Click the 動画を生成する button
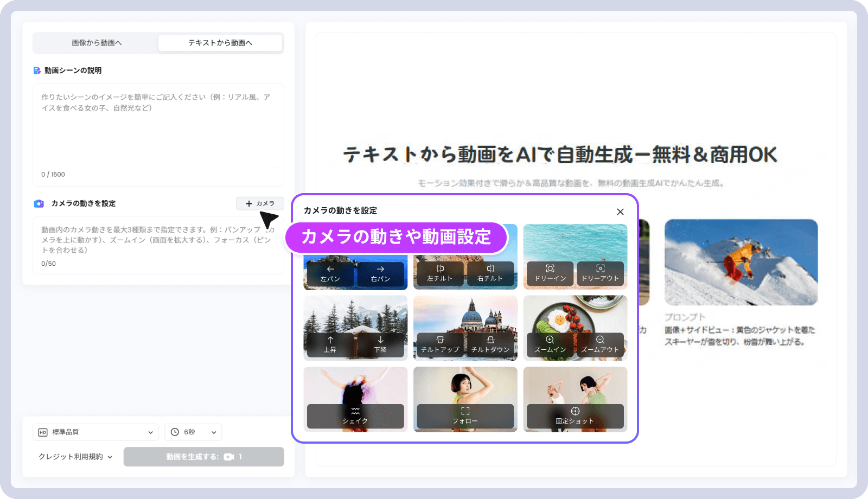The image size is (868, 499). tap(204, 457)
